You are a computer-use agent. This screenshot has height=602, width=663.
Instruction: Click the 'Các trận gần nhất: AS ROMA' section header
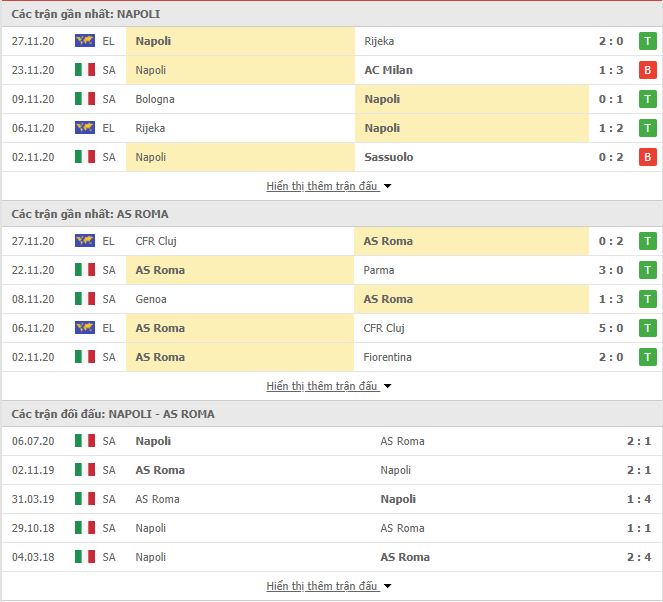[90, 214]
